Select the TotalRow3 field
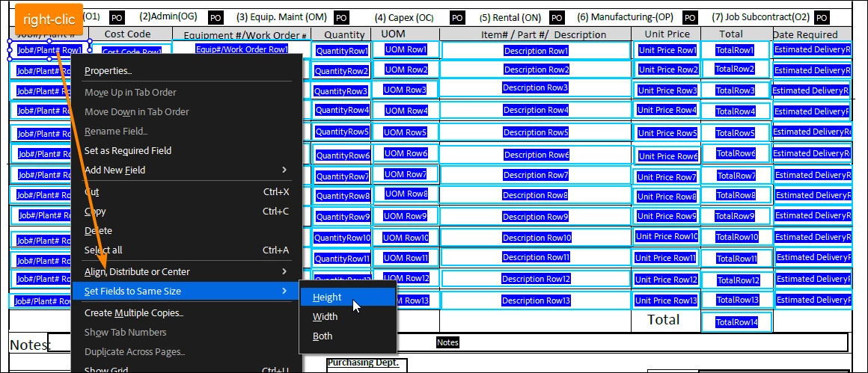868x373 pixels. coord(736,90)
